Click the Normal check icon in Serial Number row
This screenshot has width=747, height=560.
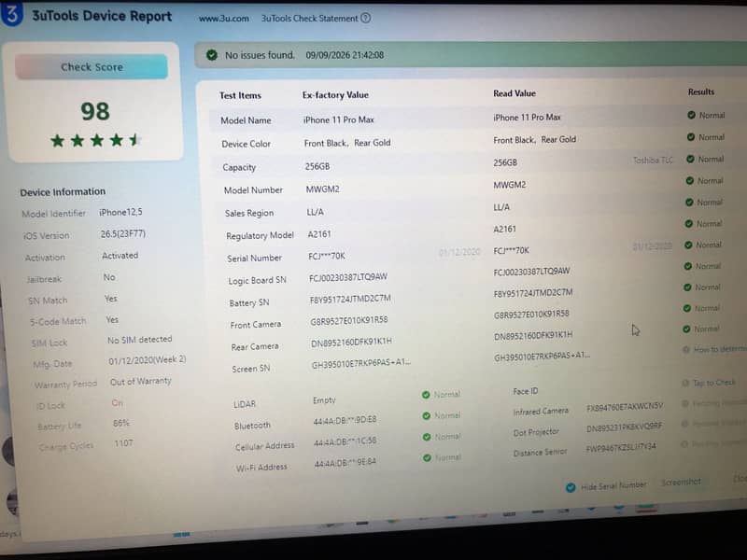click(x=688, y=245)
